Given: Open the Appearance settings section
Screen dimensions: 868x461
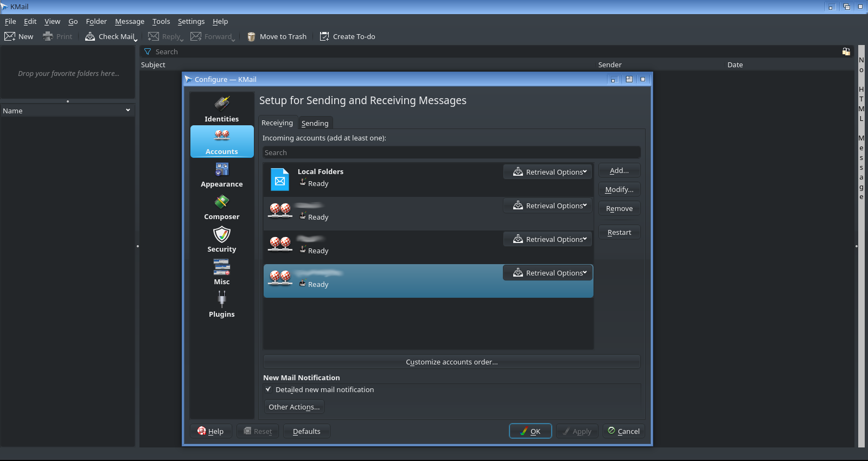Looking at the screenshot, I should 222,174.
